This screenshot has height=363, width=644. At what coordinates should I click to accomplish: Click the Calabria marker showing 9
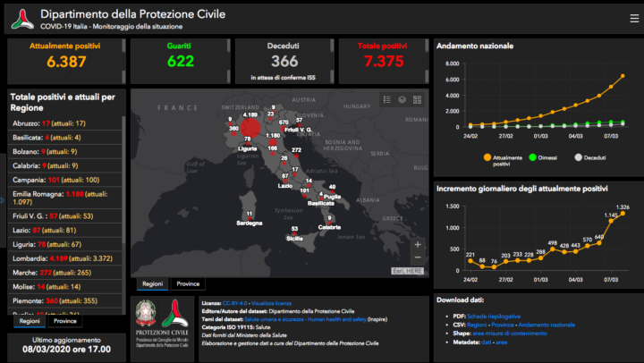(329, 223)
